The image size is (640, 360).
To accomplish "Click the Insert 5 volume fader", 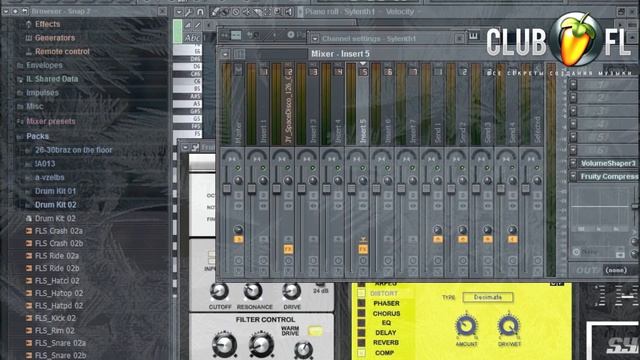I will point(351,189).
